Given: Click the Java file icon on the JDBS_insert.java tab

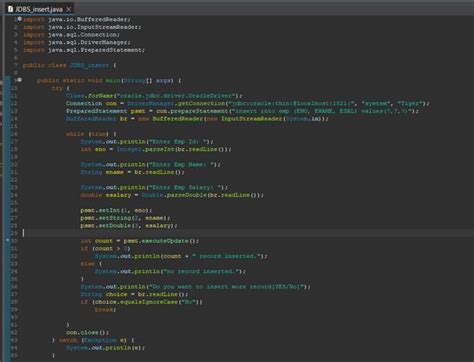Looking at the screenshot, I should (10, 9).
